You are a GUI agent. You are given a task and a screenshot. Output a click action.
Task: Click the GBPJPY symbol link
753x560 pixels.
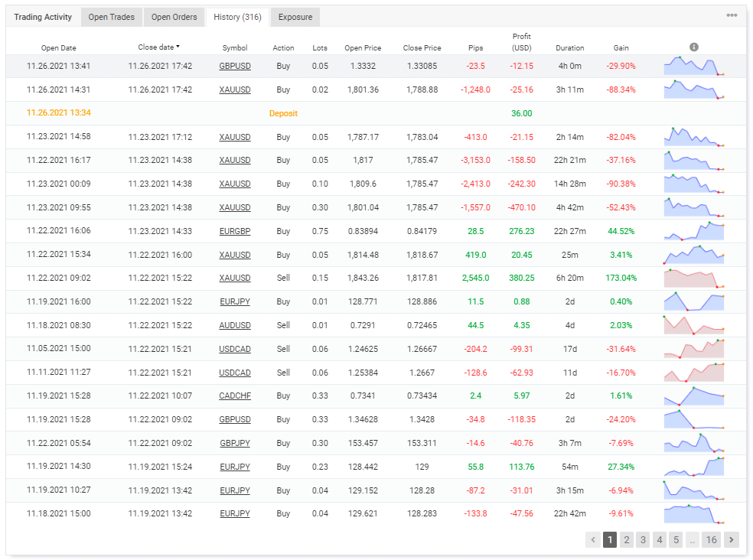coord(235,443)
